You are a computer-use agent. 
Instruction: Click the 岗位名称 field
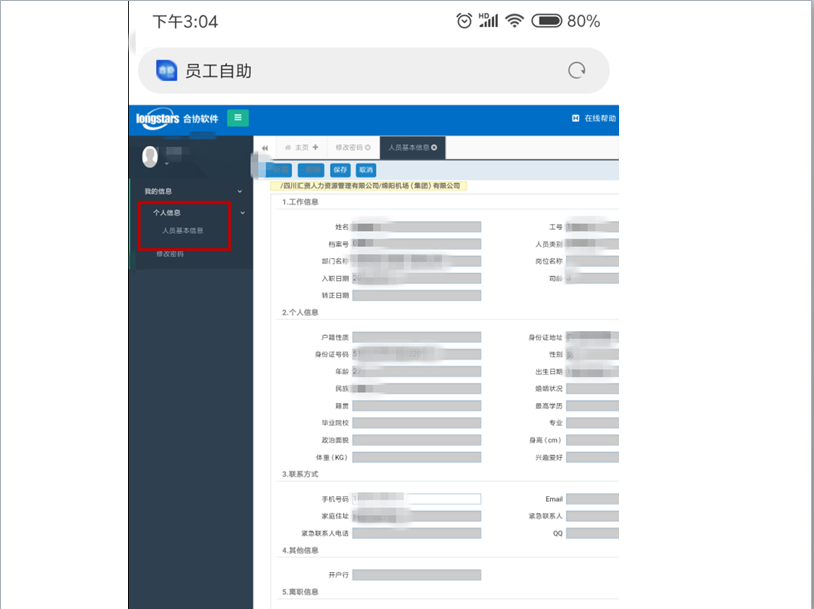click(592, 261)
